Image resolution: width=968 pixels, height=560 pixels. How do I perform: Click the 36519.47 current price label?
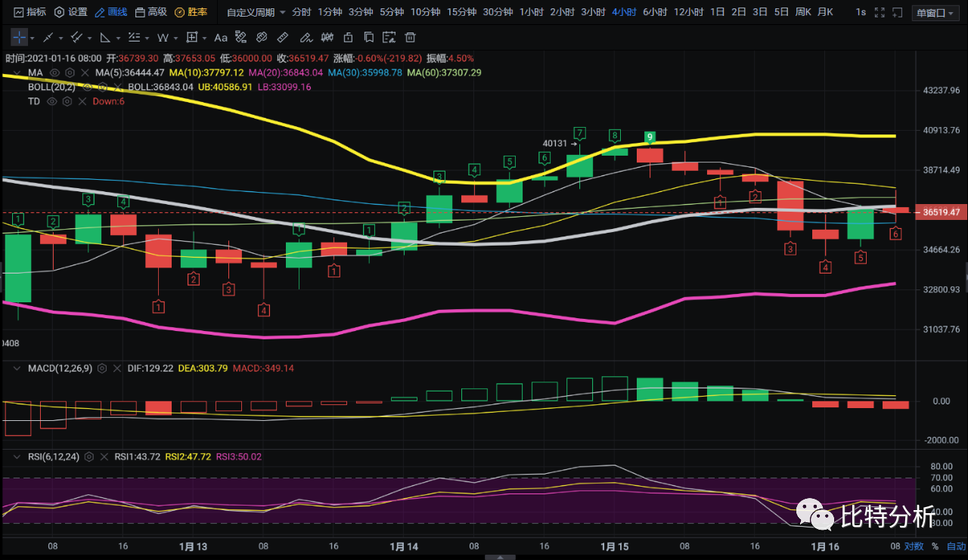[x=940, y=212]
